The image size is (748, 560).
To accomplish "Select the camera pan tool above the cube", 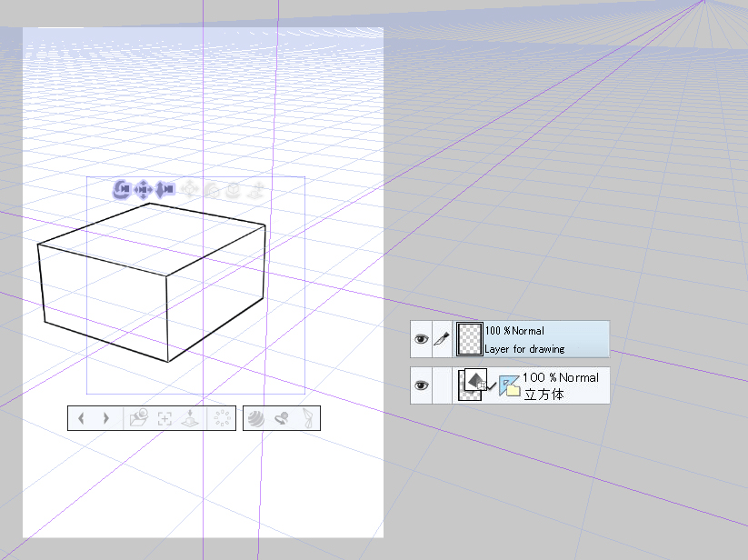I will (x=143, y=190).
